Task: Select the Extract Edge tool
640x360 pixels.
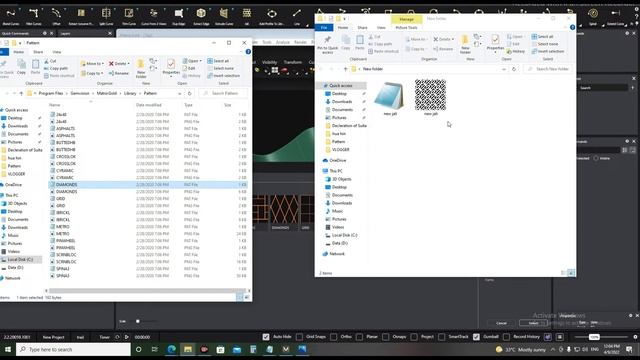Action: [201, 16]
